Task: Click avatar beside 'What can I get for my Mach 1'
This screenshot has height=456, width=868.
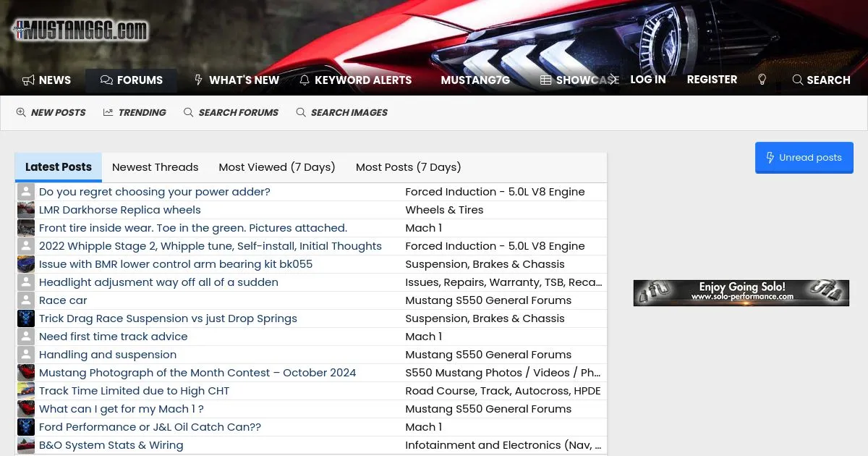Action: 26,409
